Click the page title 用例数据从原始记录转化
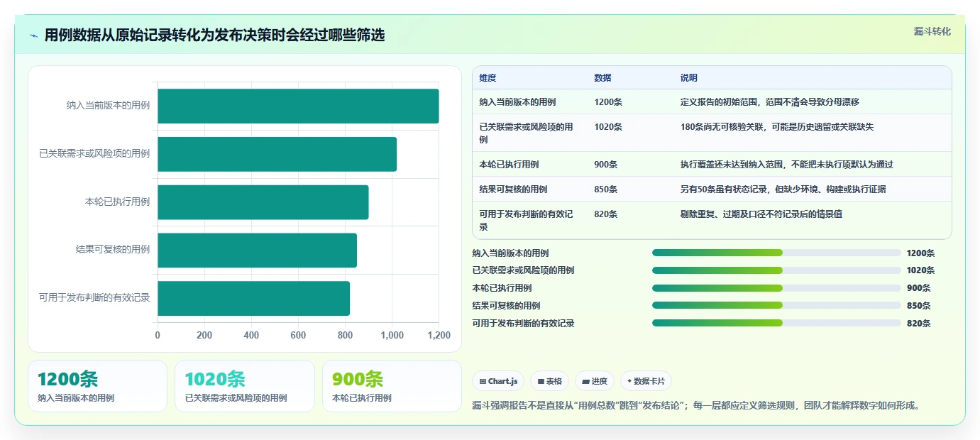This screenshot has height=440, width=980. [214, 35]
